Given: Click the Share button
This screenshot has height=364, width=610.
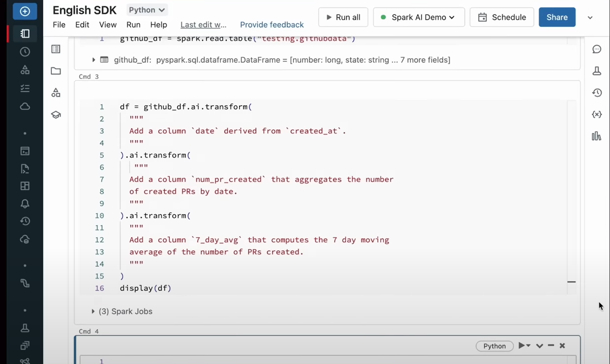Looking at the screenshot, I should [557, 17].
